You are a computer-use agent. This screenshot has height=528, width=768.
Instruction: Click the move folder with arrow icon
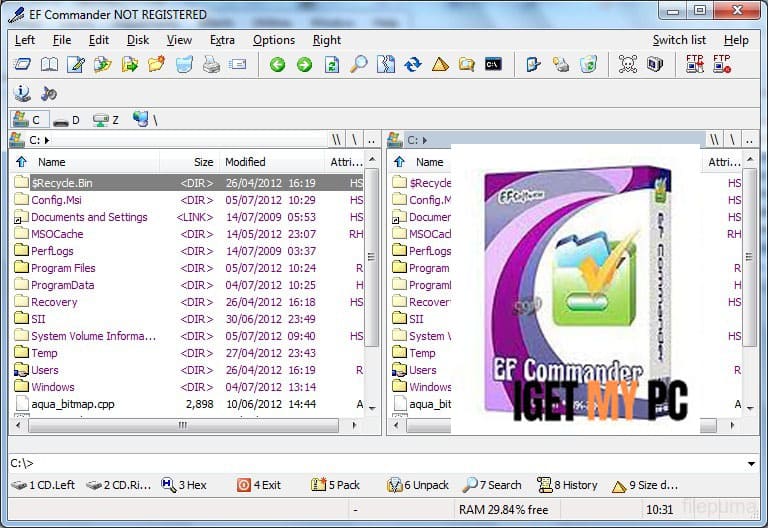point(130,64)
